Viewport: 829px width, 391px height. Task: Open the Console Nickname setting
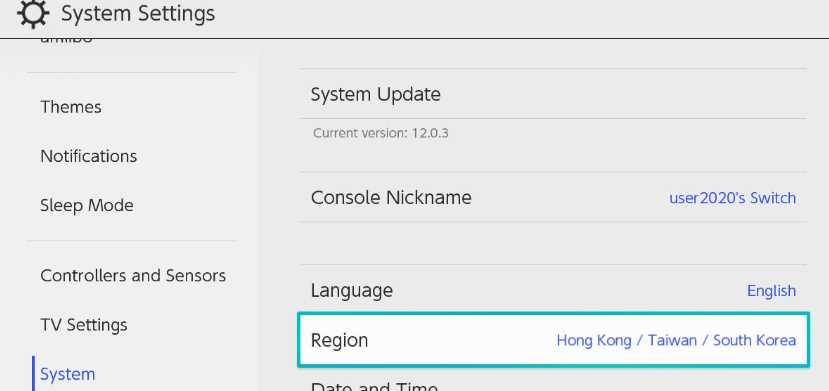553,198
